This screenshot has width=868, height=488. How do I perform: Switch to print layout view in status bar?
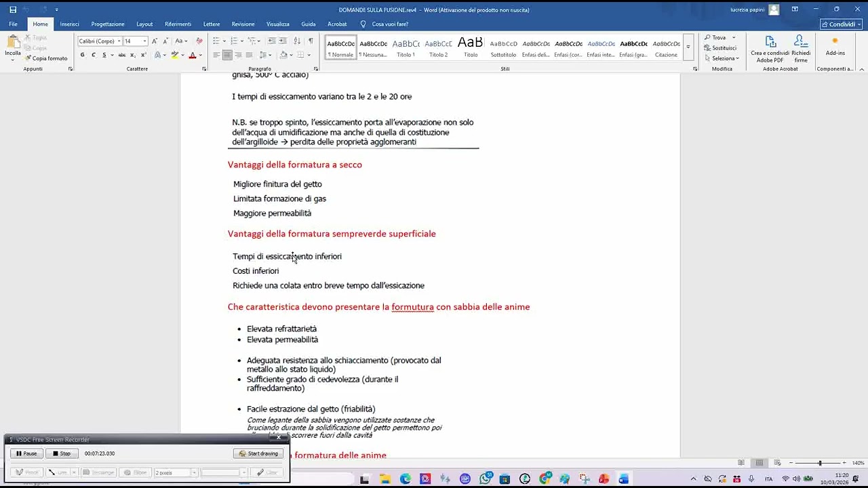click(x=759, y=463)
